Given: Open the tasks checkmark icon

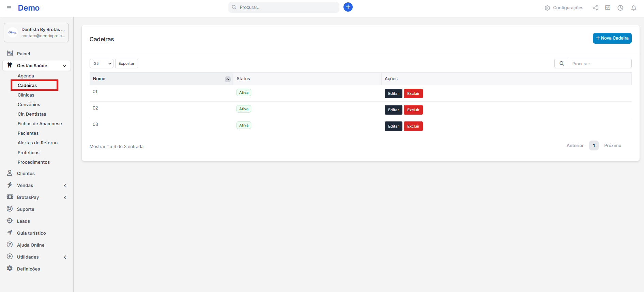Looking at the screenshot, I should pos(608,8).
